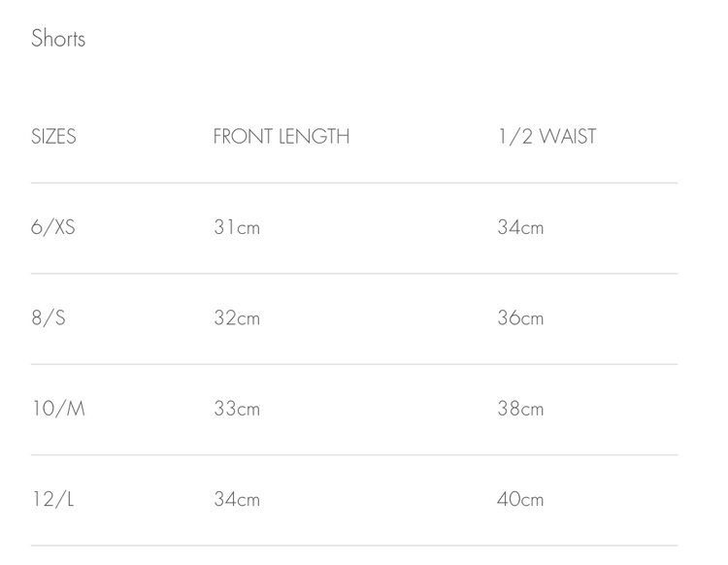
Task: Select the SIZES column header
Action: (x=53, y=137)
